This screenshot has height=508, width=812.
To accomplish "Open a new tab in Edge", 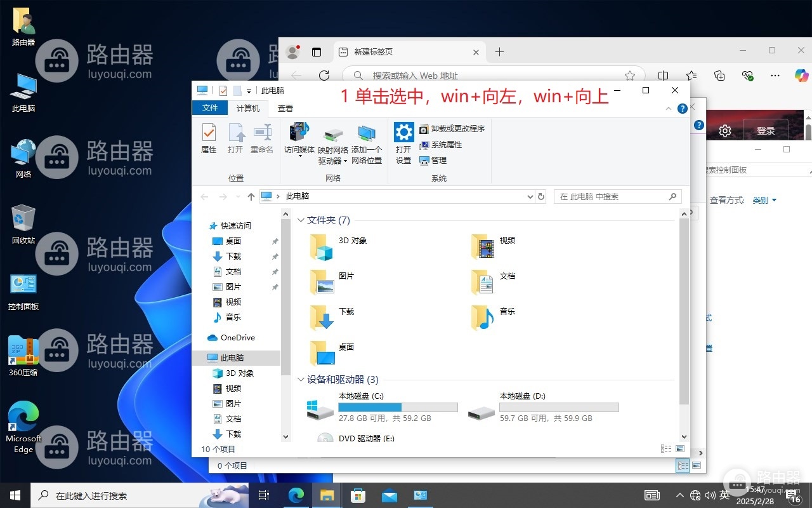I will point(499,52).
